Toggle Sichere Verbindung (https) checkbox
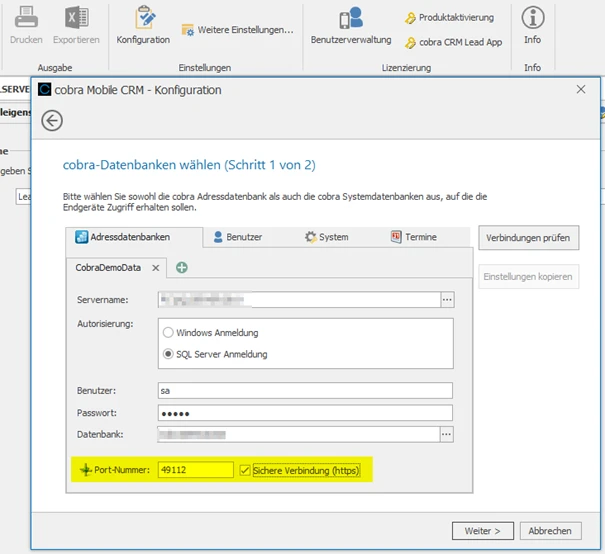This screenshot has width=605, height=554. [245, 470]
